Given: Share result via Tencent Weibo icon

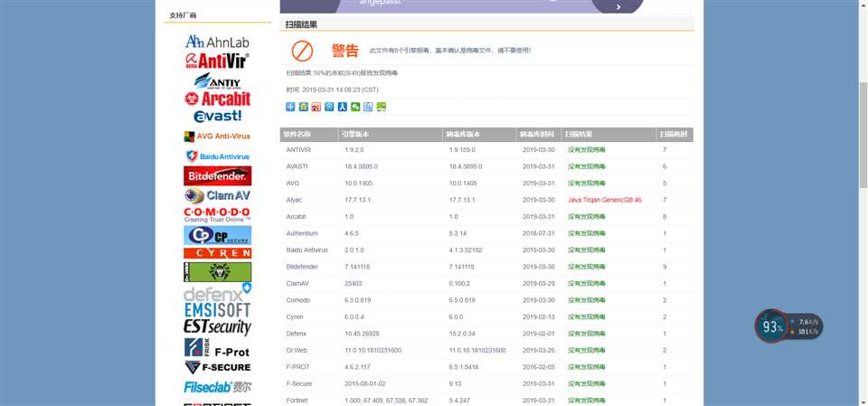Looking at the screenshot, I should (329, 107).
